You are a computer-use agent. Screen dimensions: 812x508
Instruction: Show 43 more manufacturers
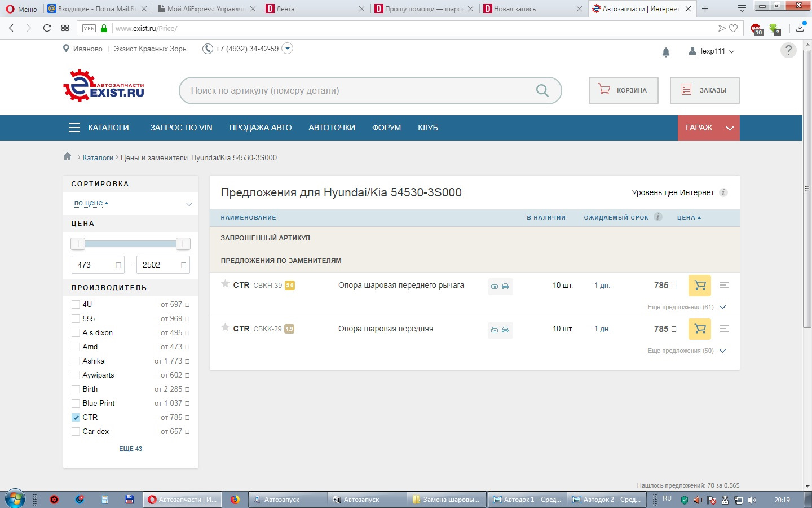tap(130, 449)
